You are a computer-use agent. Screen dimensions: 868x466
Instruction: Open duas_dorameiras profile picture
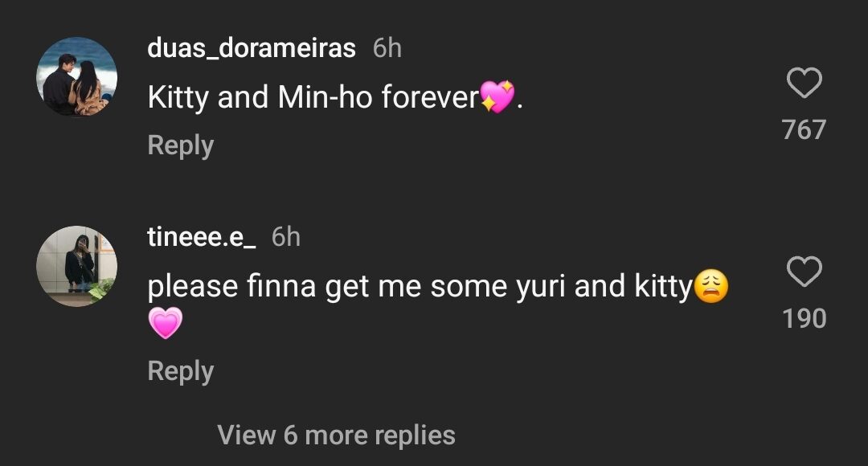[77, 76]
